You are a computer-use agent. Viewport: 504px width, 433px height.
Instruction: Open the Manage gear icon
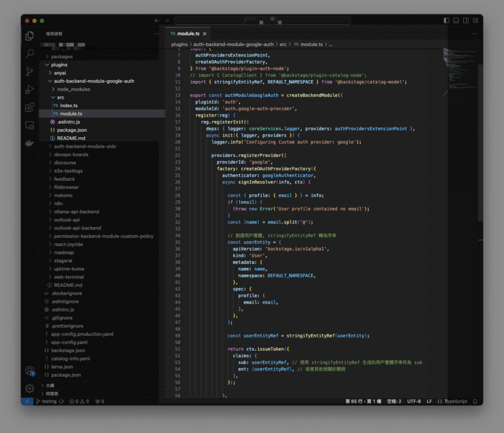pos(30,389)
